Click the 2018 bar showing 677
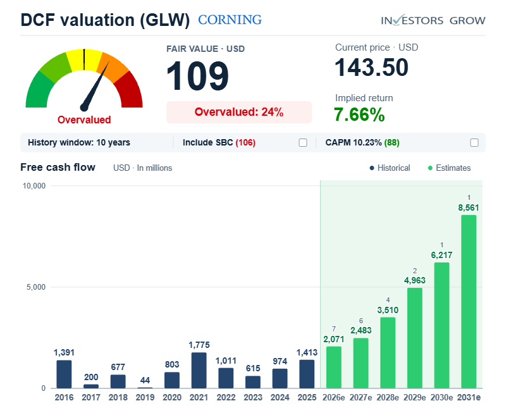This screenshot has height=420, width=506. (118, 381)
